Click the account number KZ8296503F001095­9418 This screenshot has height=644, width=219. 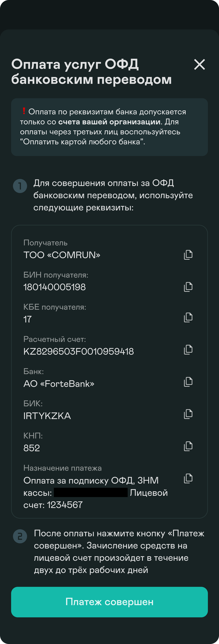click(79, 352)
